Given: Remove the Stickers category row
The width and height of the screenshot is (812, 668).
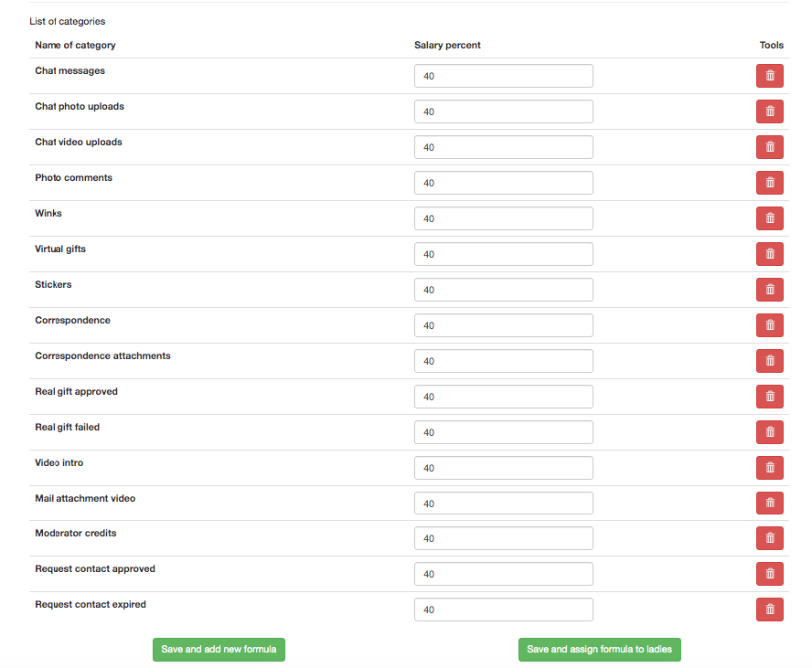Looking at the screenshot, I should pos(770,290).
